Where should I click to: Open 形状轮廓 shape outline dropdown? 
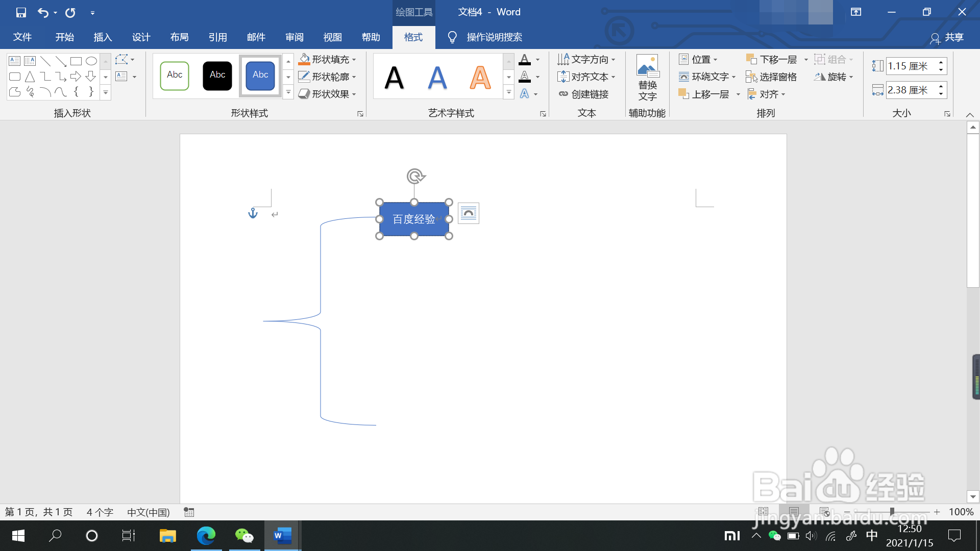[327, 77]
